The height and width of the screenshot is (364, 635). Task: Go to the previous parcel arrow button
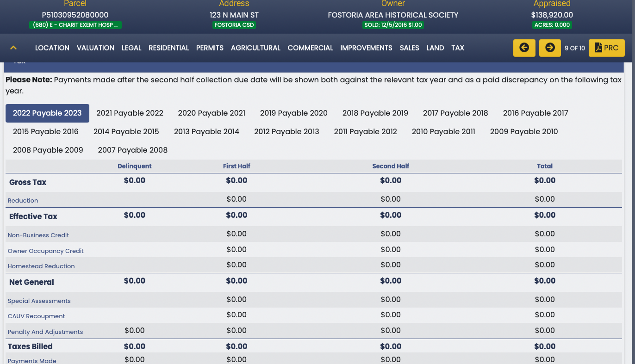click(524, 48)
